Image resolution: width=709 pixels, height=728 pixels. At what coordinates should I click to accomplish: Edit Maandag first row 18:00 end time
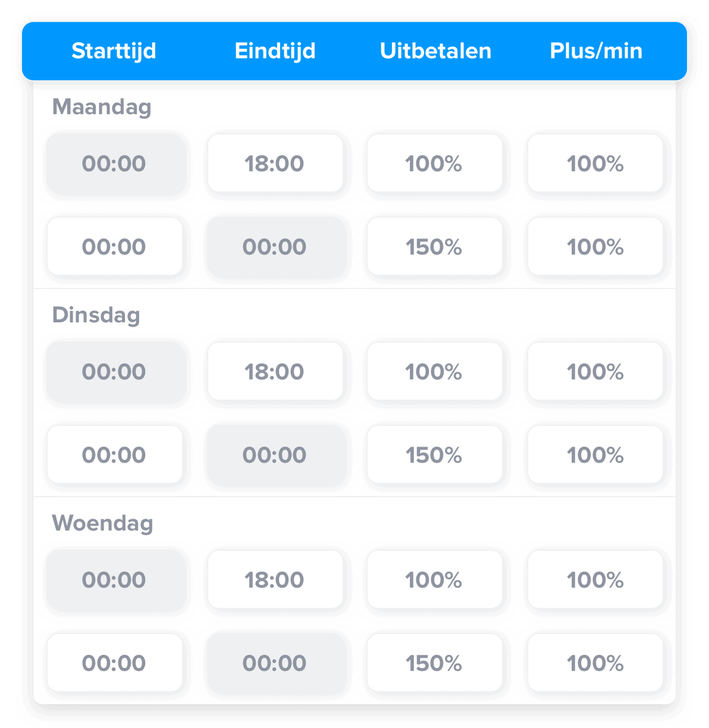point(275,164)
